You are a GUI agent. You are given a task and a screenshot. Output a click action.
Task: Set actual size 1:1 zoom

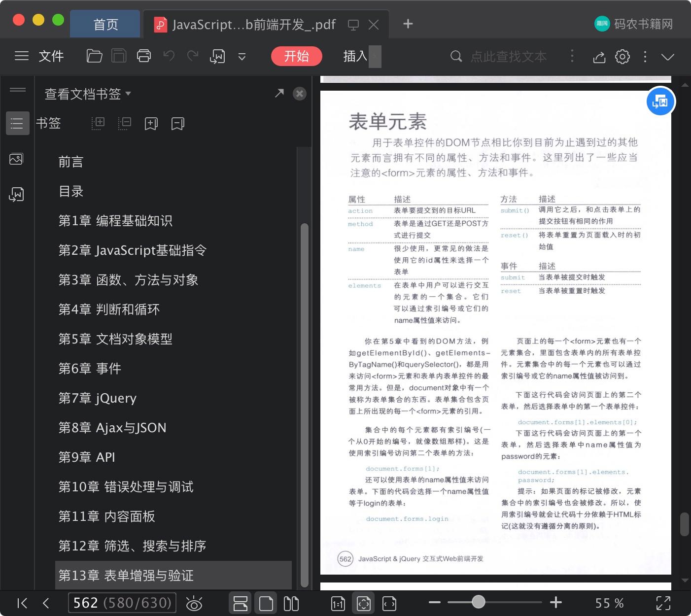(338, 604)
